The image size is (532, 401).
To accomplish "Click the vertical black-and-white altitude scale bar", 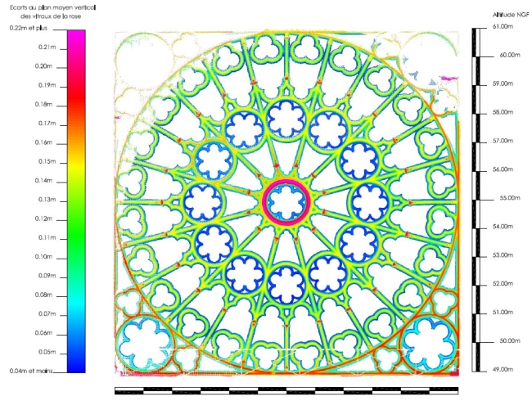I will pyautogui.click(x=476, y=200).
